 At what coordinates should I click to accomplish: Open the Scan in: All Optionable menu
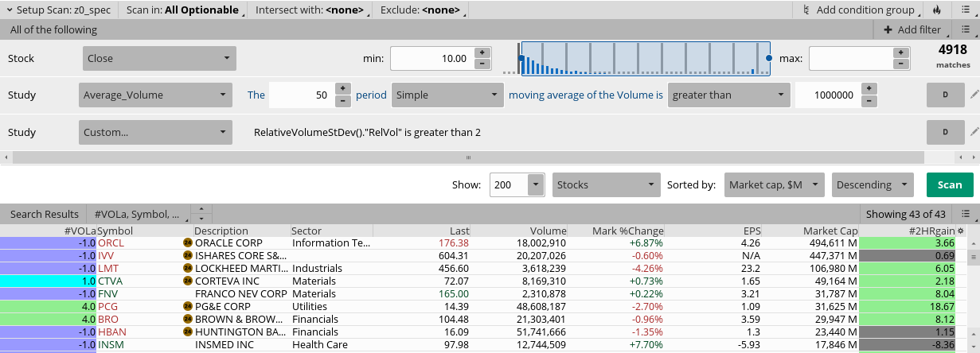coord(183,10)
